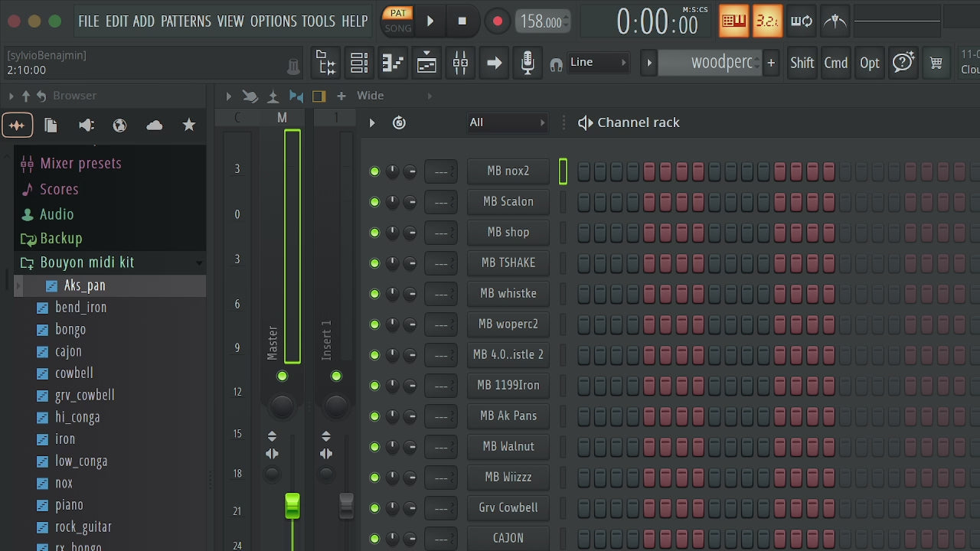The width and height of the screenshot is (980, 551).
Task: Open the Line snap dropdown
Action: click(x=599, y=63)
